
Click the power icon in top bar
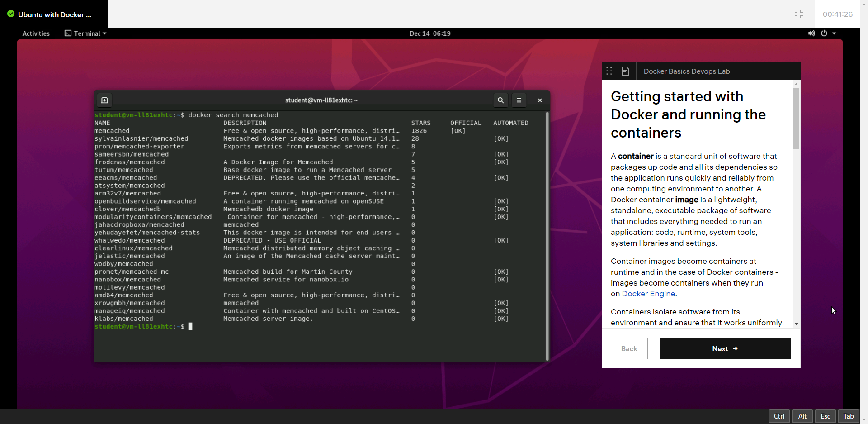point(824,33)
